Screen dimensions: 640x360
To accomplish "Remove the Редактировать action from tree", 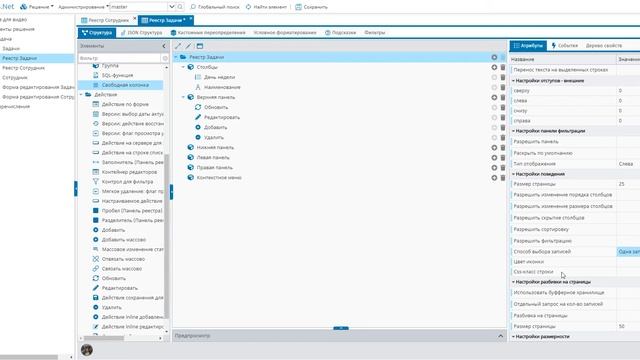I will pos(503,117).
